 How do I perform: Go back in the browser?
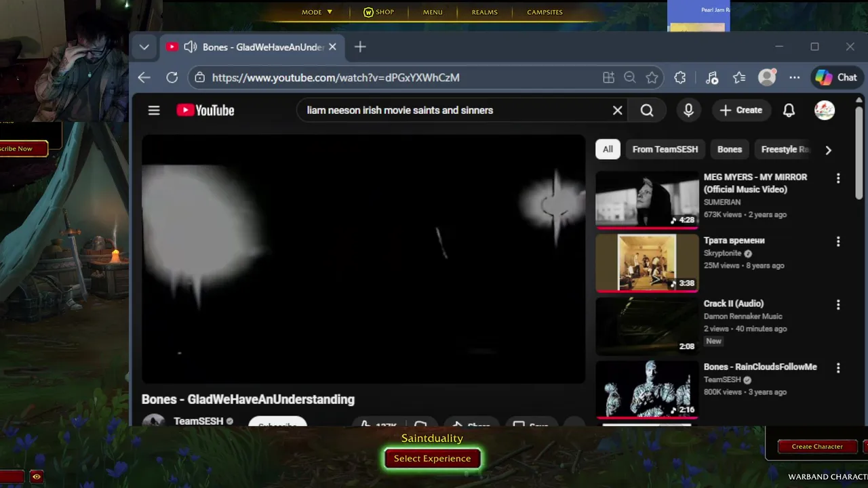click(x=144, y=77)
